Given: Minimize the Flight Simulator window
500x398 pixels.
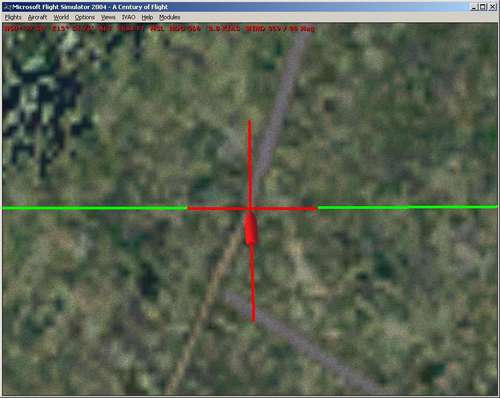Looking at the screenshot, I should (x=474, y=7).
